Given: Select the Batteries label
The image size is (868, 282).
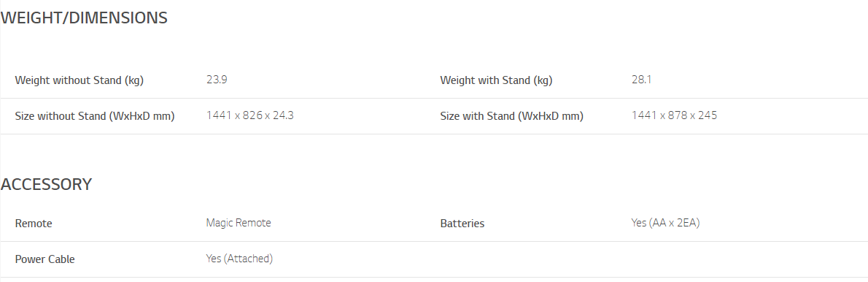Looking at the screenshot, I should point(462,224).
